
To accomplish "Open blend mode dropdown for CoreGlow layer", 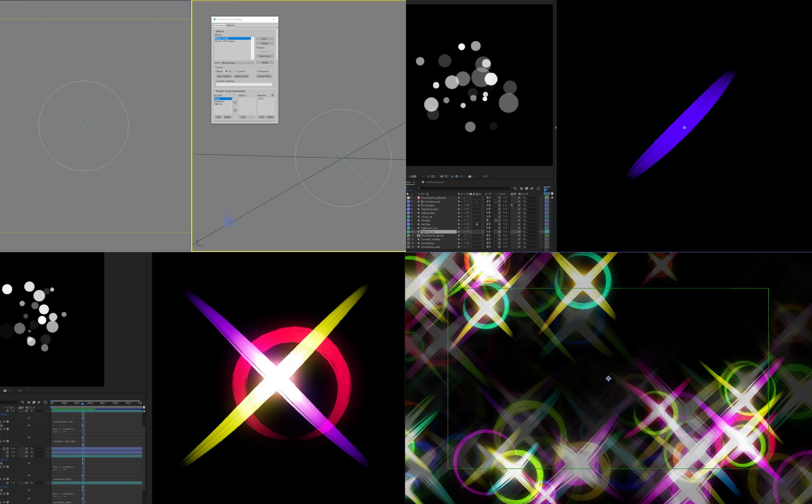I will 489,205.
